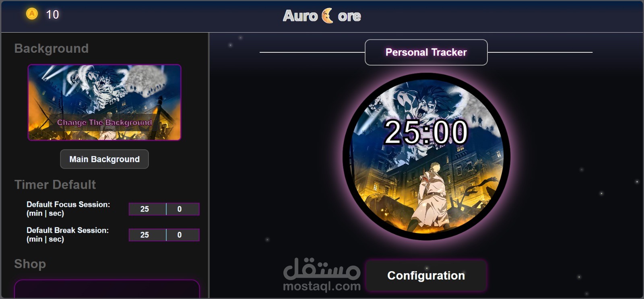Click the Auro Core title logo
Screen dimensions: 644x299
coord(322,16)
